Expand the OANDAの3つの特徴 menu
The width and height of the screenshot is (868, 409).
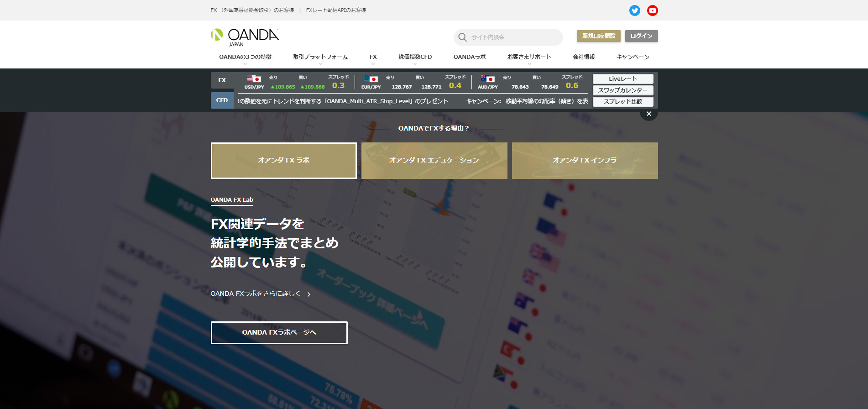click(245, 58)
